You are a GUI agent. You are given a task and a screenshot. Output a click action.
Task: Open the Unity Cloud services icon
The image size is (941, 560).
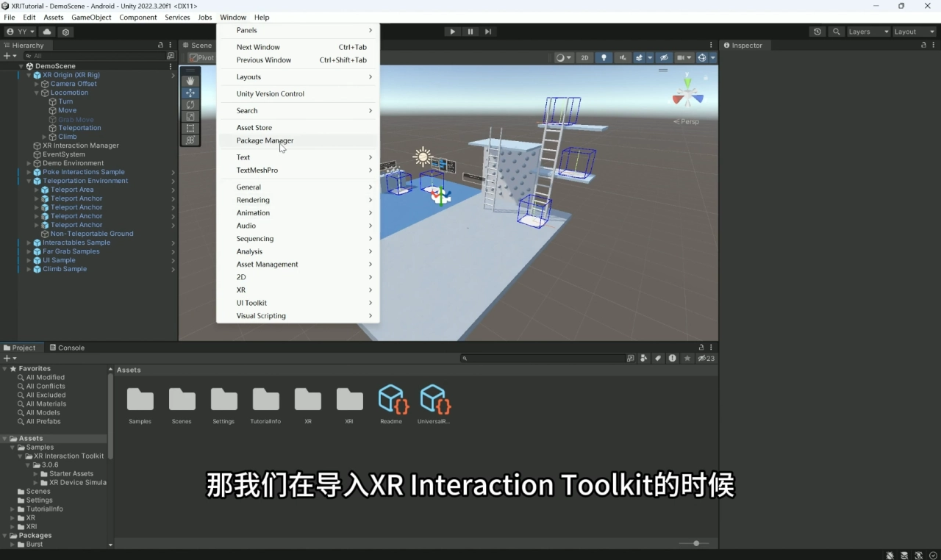click(x=47, y=32)
